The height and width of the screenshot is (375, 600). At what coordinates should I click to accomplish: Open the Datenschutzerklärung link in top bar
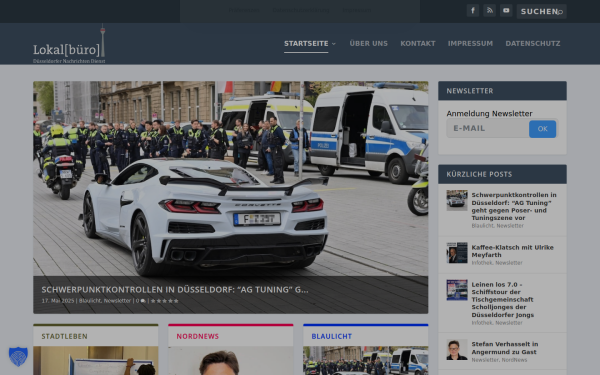click(x=301, y=10)
